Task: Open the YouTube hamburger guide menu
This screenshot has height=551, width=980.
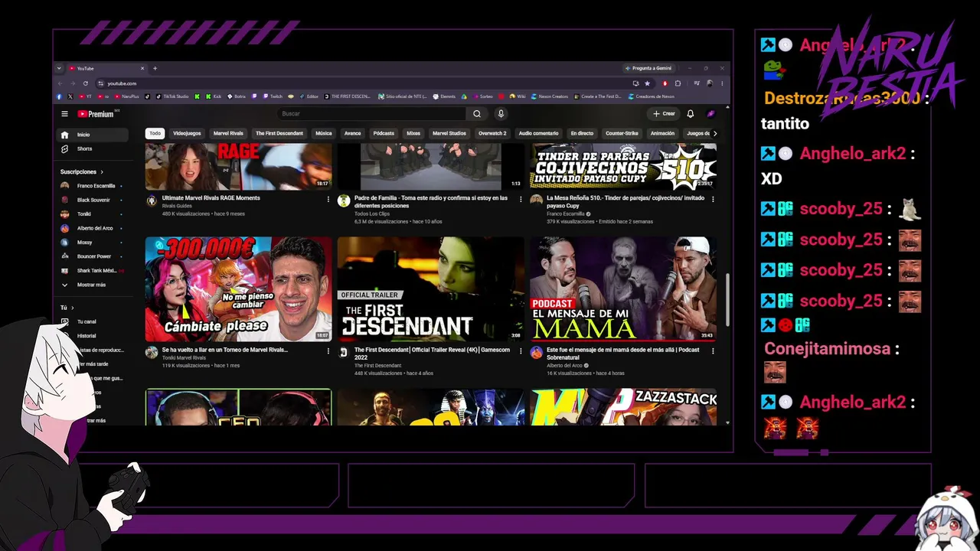Action: coord(64,114)
